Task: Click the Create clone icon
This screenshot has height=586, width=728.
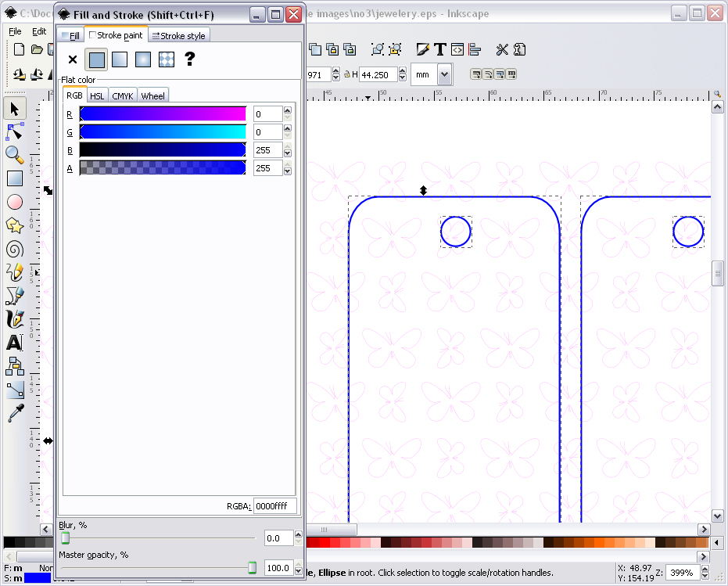Action: (x=332, y=49)
